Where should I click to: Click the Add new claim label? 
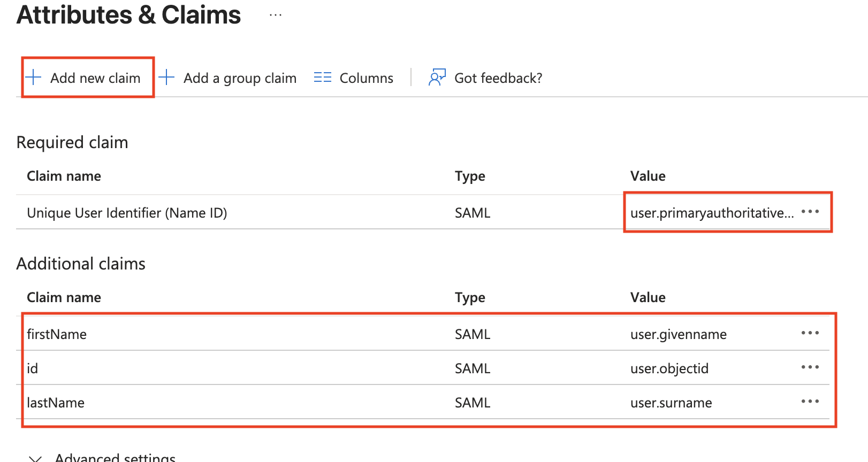95,78
